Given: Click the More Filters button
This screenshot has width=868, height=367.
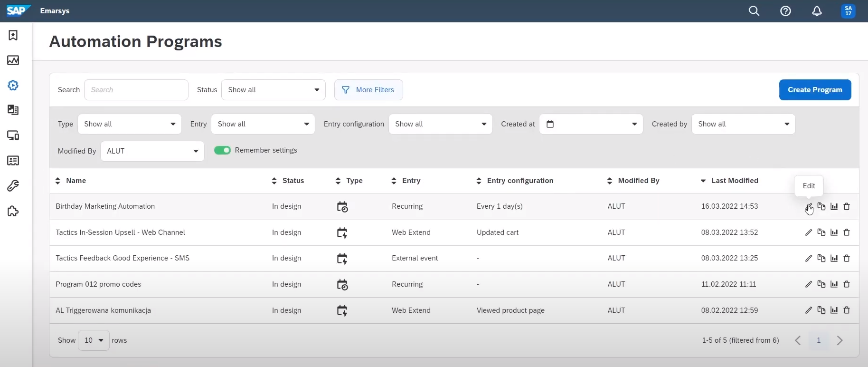Looking at the screenshot, I should click(x=368, y=90).
